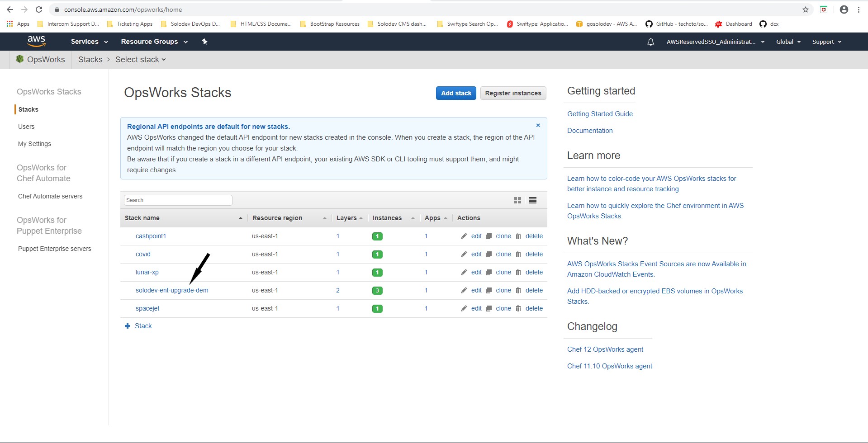Open the lunar-xp stack link

(x=147, y=272)
